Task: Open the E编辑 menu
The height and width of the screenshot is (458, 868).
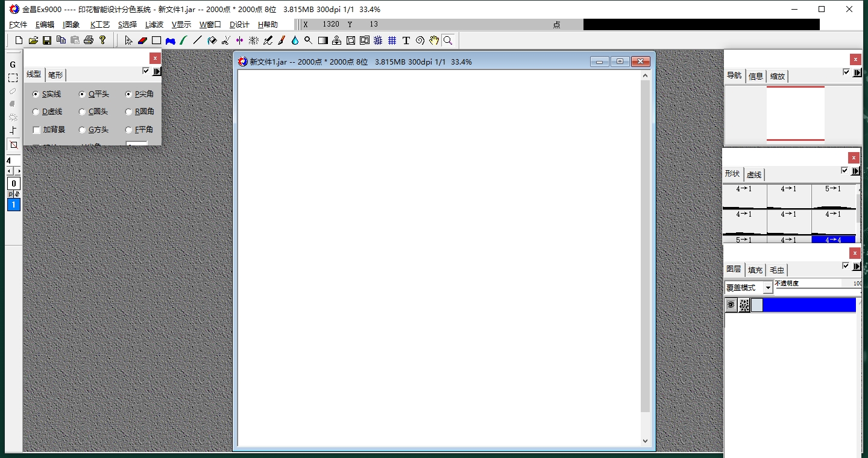Action: coord(45,25)
